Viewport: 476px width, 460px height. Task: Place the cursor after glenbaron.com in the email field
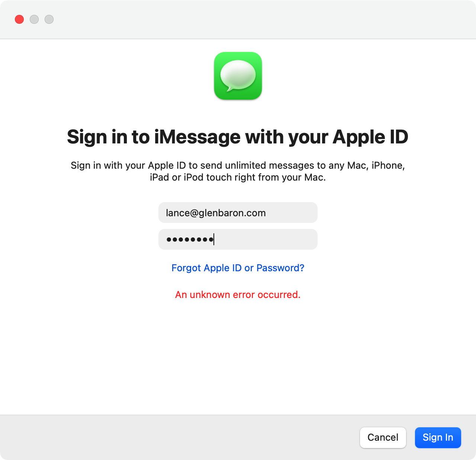tap(267, 213)
